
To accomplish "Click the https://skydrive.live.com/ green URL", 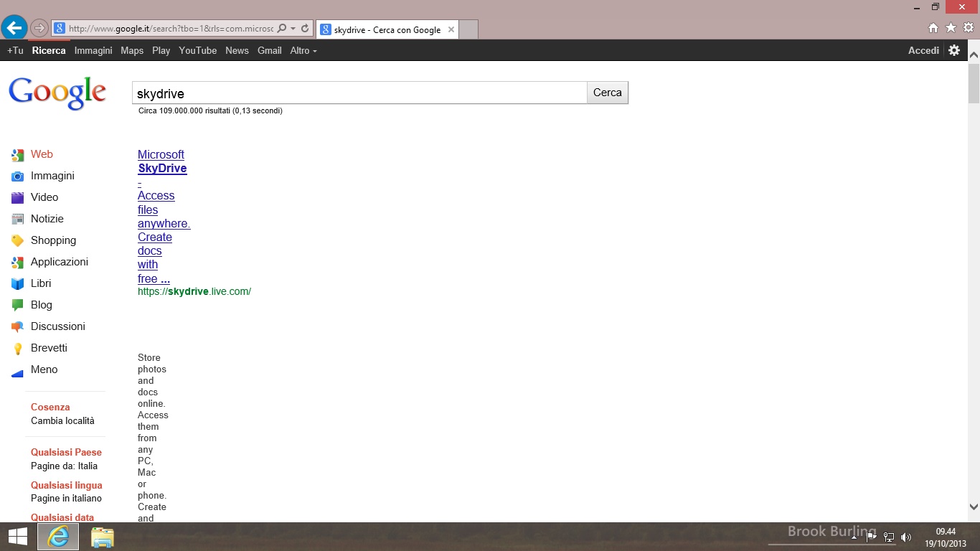I will [x=194, y=291].
